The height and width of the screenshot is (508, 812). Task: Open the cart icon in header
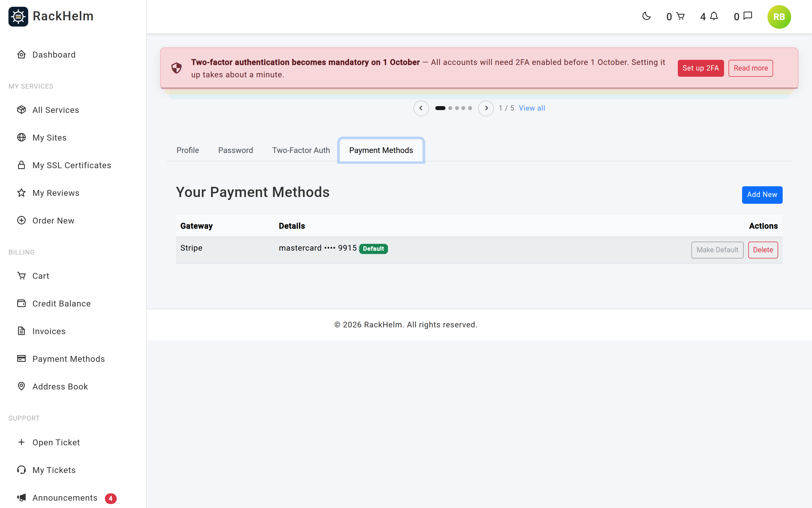click(680, 16)
